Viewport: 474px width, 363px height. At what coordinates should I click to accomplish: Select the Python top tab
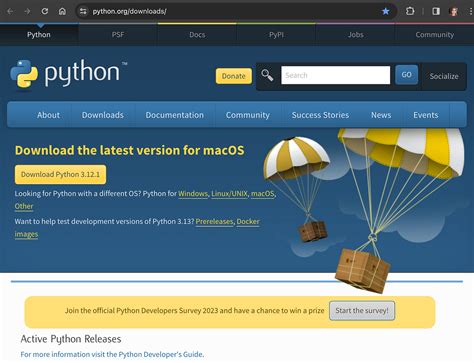click(x=39, y=35)
